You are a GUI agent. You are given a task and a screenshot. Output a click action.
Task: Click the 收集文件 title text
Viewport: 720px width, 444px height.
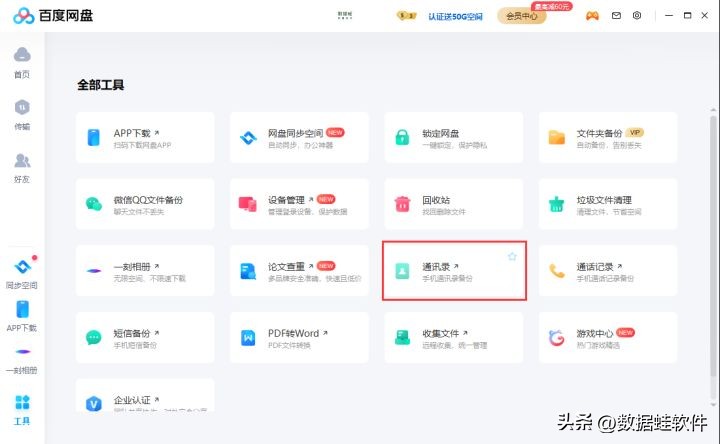[441, 333]
